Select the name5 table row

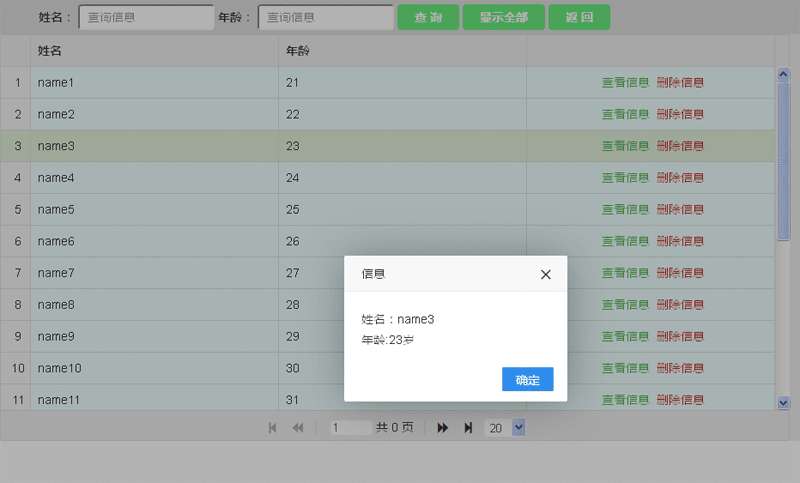tap(150, 210)
